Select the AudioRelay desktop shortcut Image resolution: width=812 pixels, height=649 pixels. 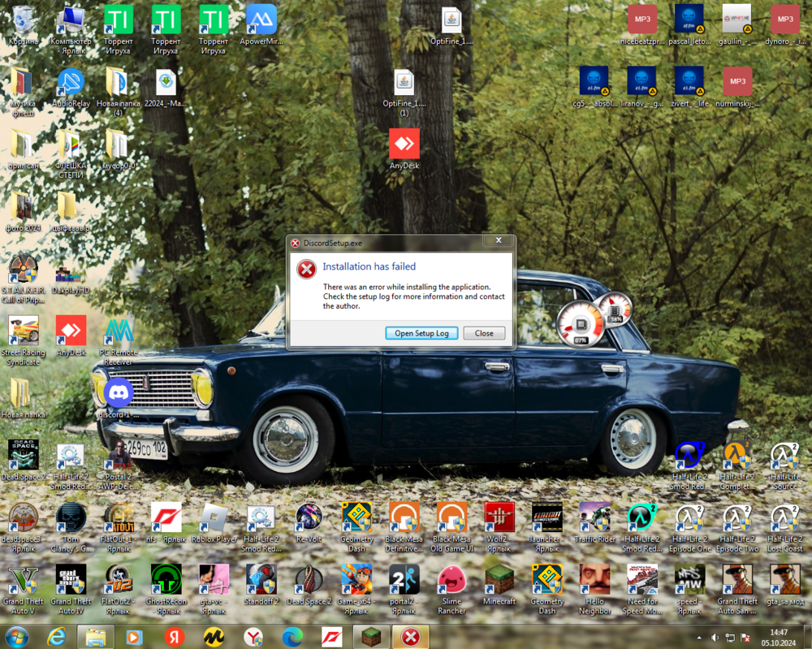(71, 87)
